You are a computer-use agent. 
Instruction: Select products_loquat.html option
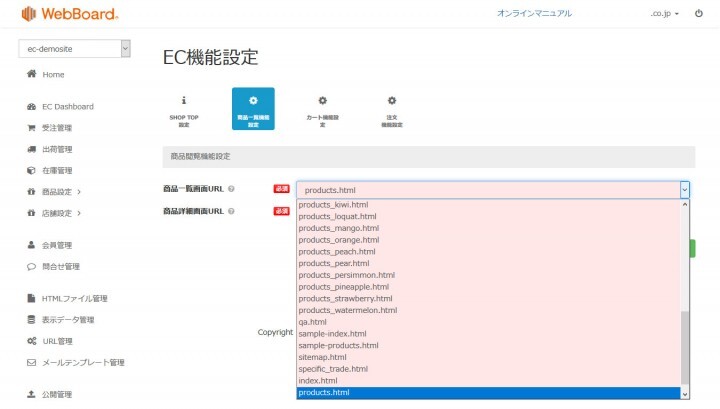[488, 216]
